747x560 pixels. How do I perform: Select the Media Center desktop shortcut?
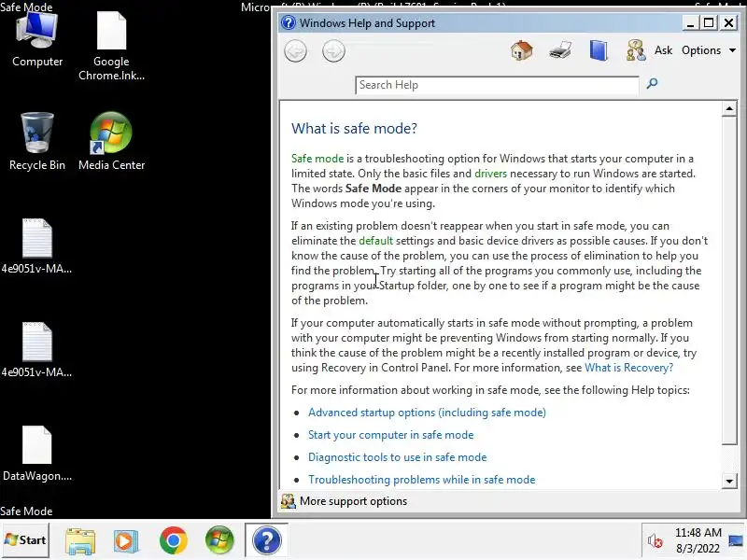point(111,142)
